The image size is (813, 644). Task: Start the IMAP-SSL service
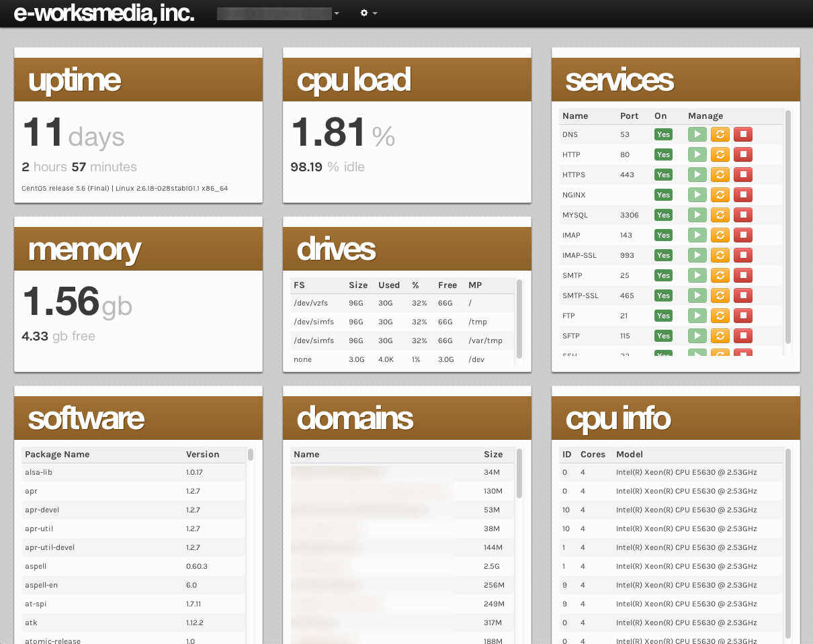(697, 255)
